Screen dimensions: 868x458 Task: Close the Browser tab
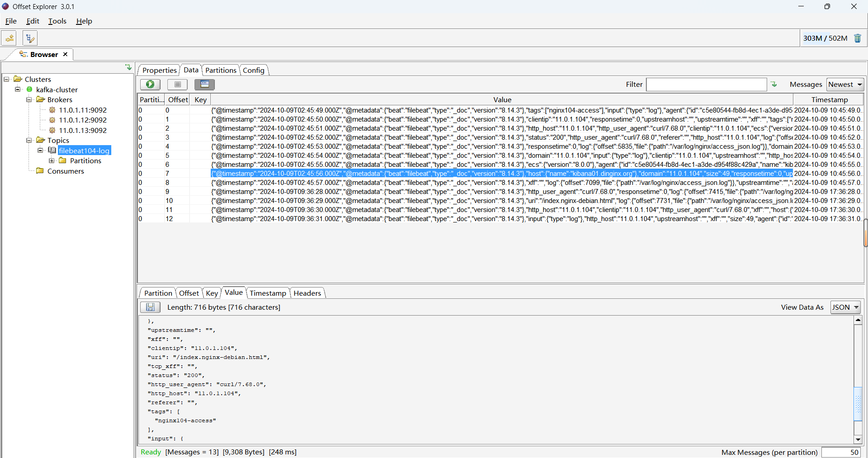pyautogui.click(x=65, y=54)
